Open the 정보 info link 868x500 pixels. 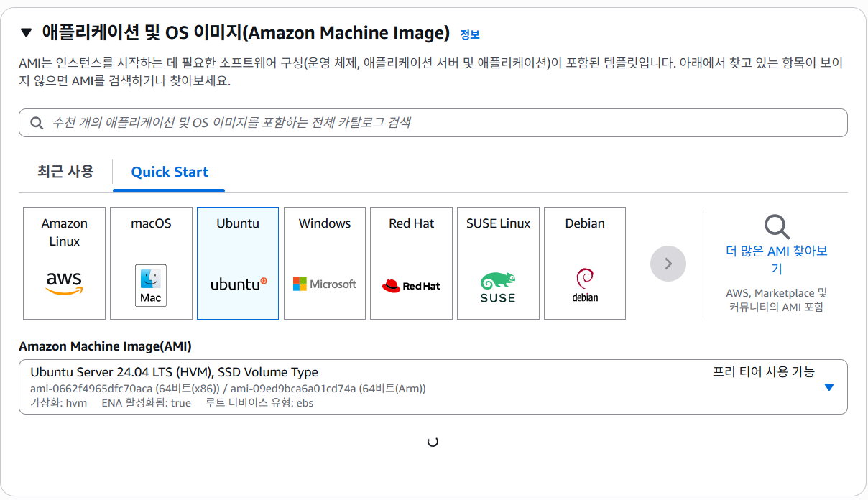point(470,34)
